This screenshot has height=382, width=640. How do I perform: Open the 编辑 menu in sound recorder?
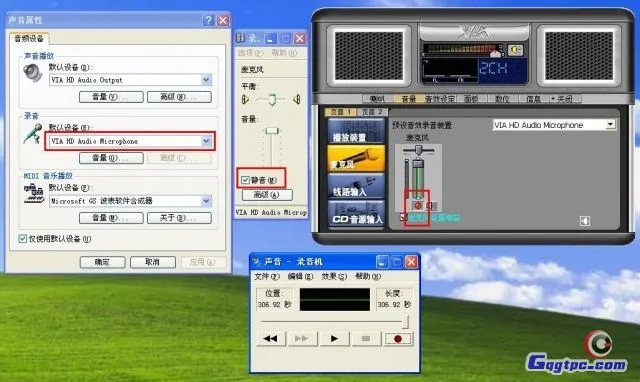300,276
